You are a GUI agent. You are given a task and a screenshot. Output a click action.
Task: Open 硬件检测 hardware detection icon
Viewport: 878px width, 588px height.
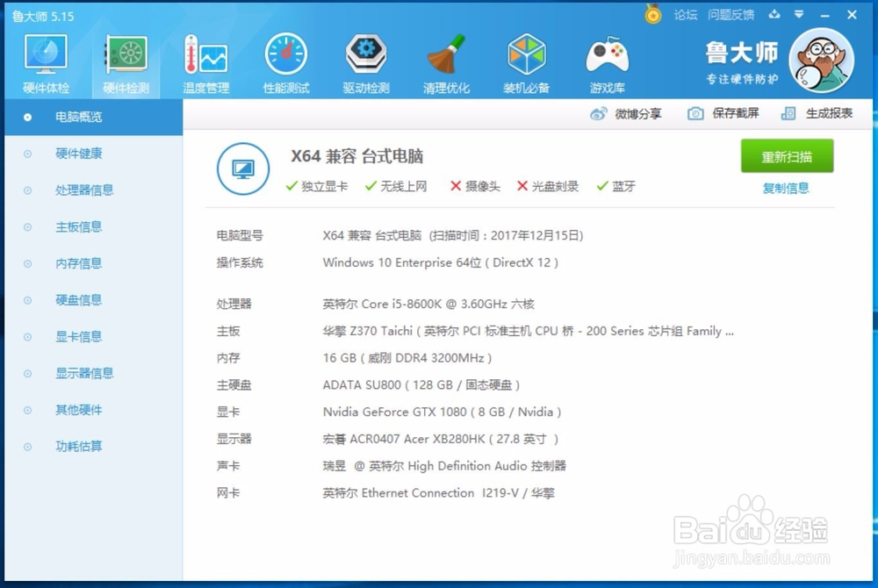click(x=126, y=63)
